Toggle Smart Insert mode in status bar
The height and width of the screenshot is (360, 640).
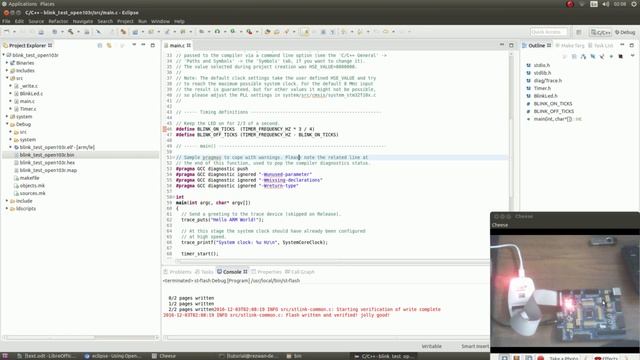[x=475, y=346]
